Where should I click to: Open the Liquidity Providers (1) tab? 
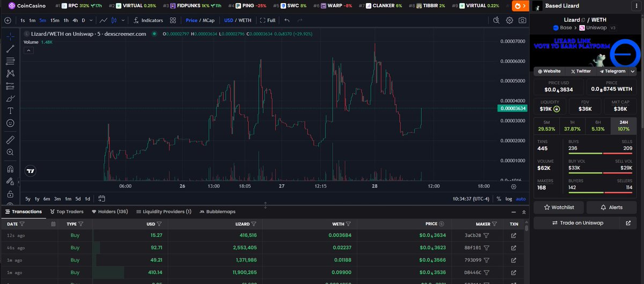click(164, 212)
